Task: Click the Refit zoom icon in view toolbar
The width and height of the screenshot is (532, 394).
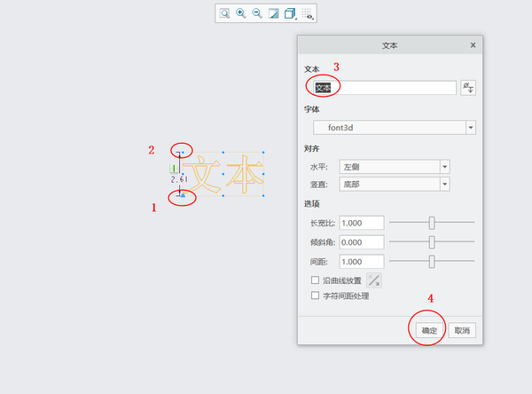Action: 224,13
